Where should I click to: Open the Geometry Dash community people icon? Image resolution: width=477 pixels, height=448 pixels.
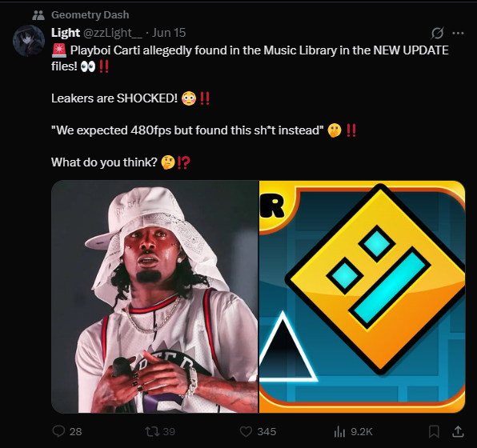tap(38, 15)
